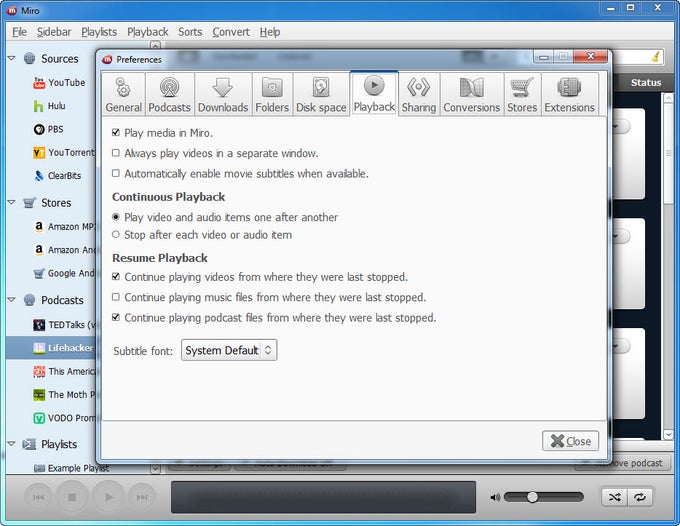
Task: Click the Status column header
Action: pos(646,82)
